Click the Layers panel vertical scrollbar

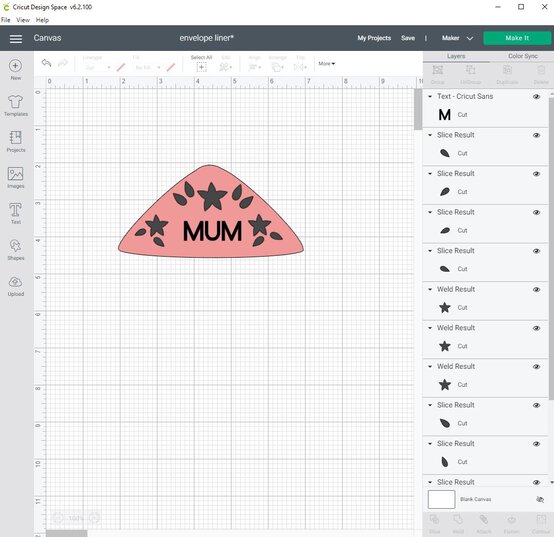551,249
